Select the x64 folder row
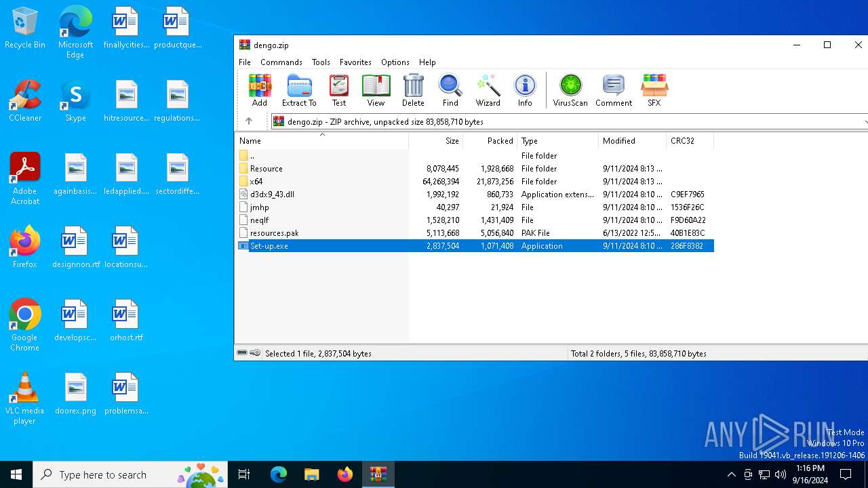The height and width of the screenshot is (488, 868). [475, 182]
